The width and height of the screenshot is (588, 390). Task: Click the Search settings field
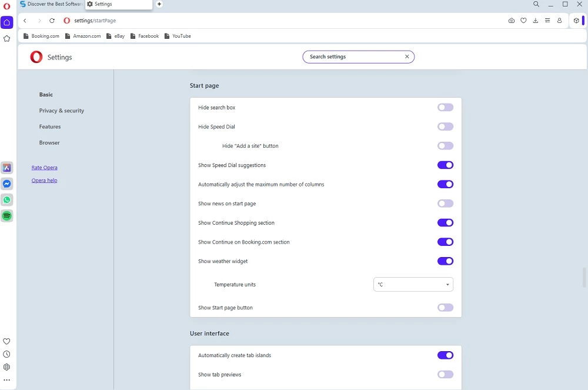pos(353,57)
